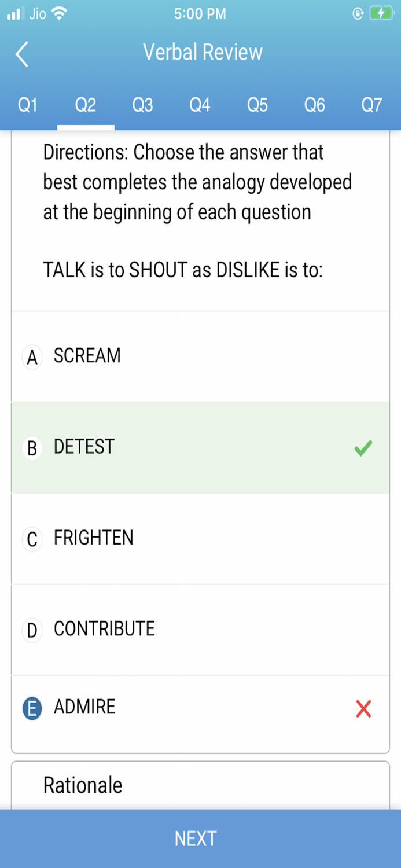Image resolution: width=401 pixels, height=868 pixels.
Task: Select the filled E option circle
Action: [x=32, y=708]
